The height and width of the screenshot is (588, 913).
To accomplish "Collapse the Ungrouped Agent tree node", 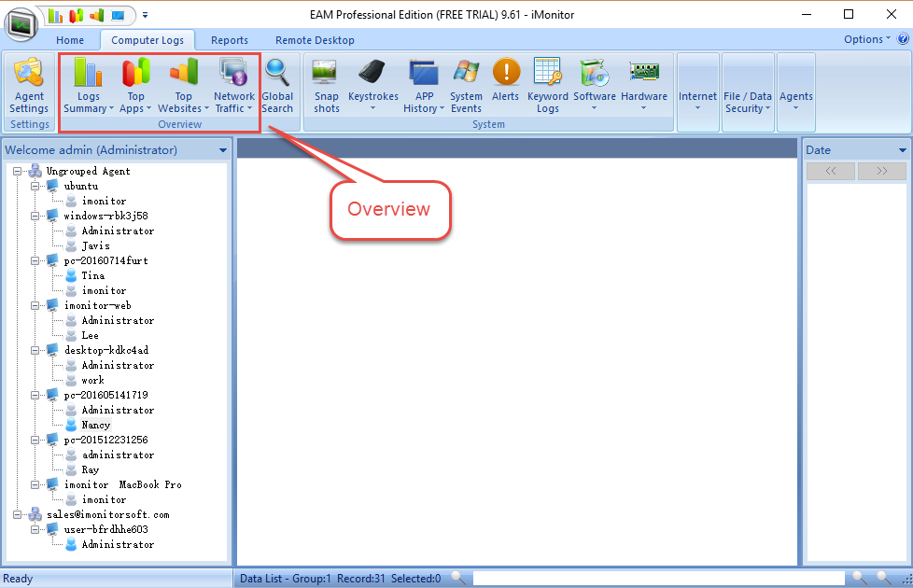I will (x=18, y=171).
